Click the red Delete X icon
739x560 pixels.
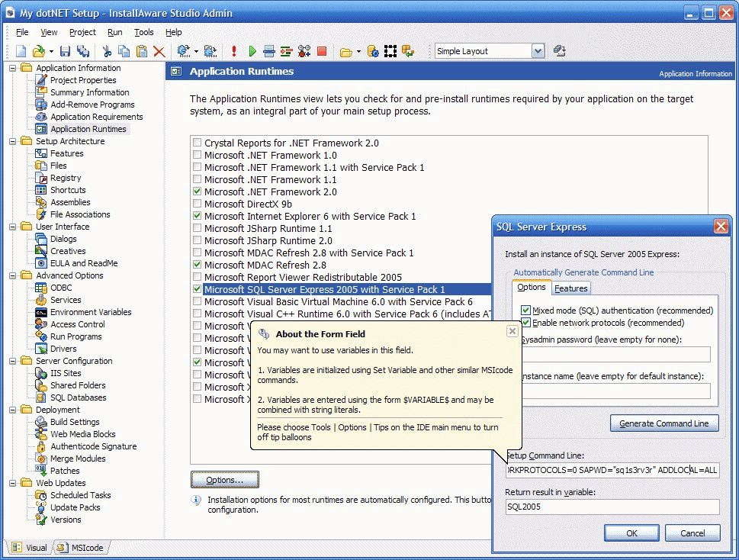coord(159,51)
